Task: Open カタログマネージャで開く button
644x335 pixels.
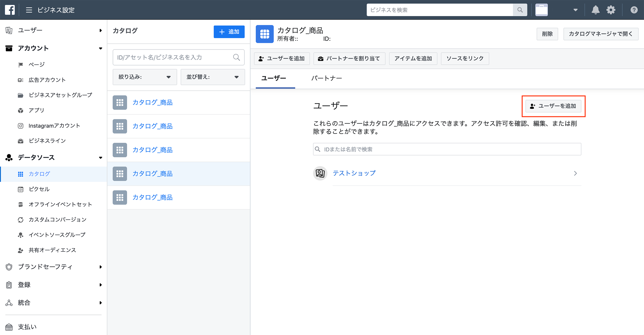Action: [x=601, y=34]
